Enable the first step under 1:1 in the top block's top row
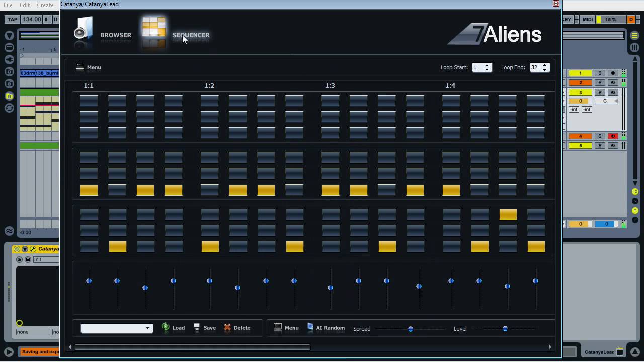The width and height of the screenshot is (644, 362). 89,101
